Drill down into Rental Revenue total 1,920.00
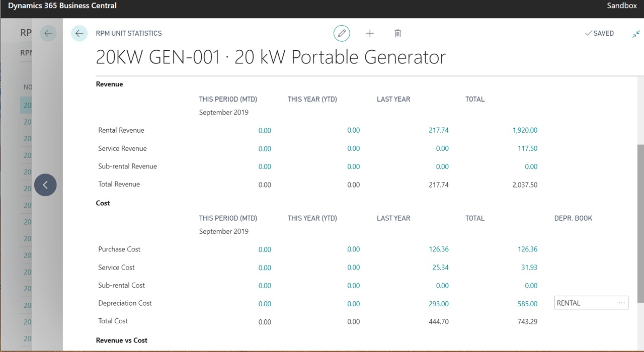This screenshot has height=352, width=644. (x=525, y=130)
